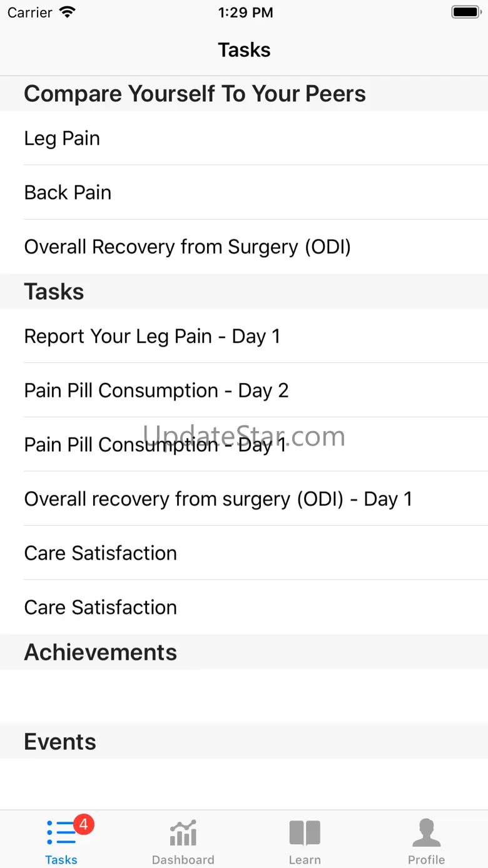Start Report Your Leg Pain - Day 1
This screenshot has width=488, height=868.
pyautogui.click(x=152, y=336)
